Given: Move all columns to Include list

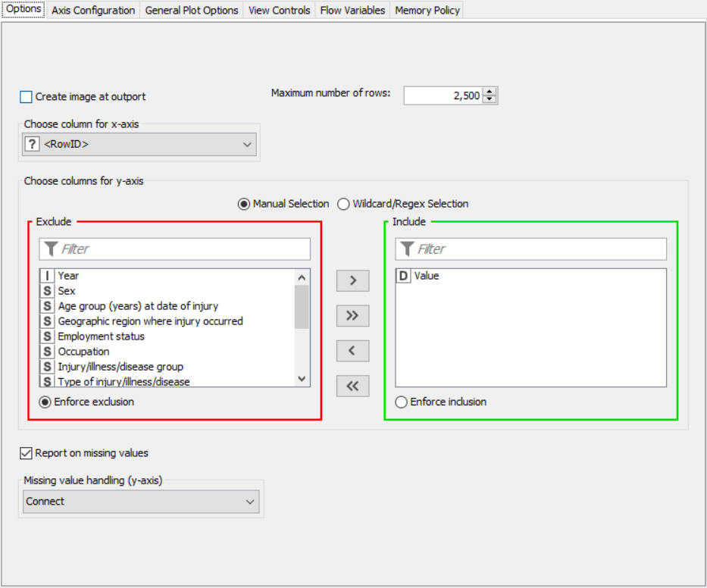Looking at the screenshot, I should click(x=352, y=316).
